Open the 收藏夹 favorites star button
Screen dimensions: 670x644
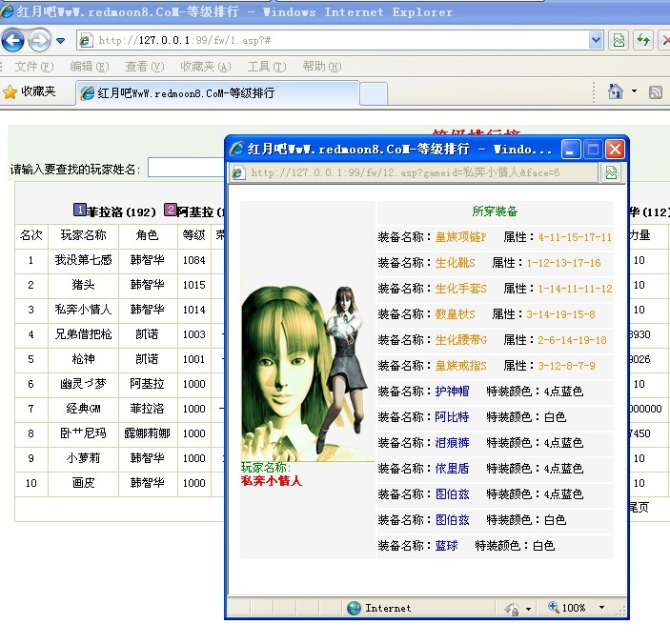pyautogui.click(x=30, y=92)
